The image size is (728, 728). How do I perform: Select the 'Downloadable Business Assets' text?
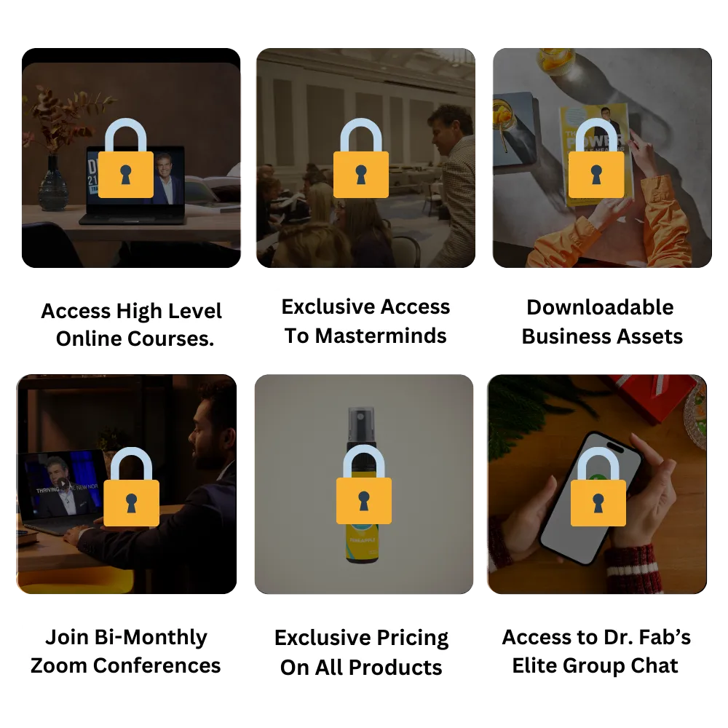pos(602,322)
